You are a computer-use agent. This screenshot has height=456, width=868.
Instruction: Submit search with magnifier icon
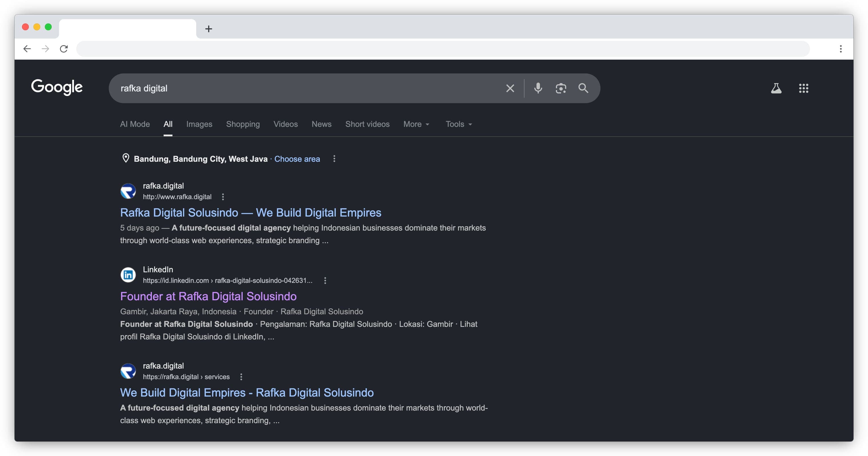tap(583, 88)
